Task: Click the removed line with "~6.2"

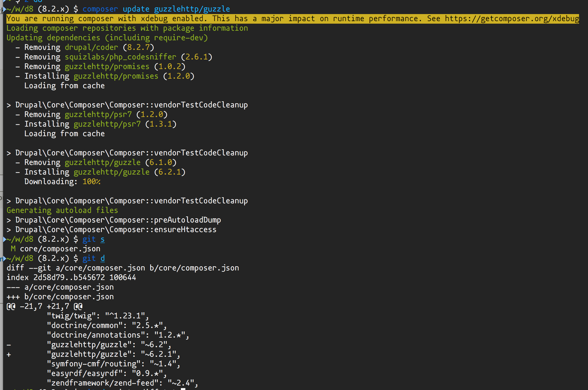Action: click(89, 345)
